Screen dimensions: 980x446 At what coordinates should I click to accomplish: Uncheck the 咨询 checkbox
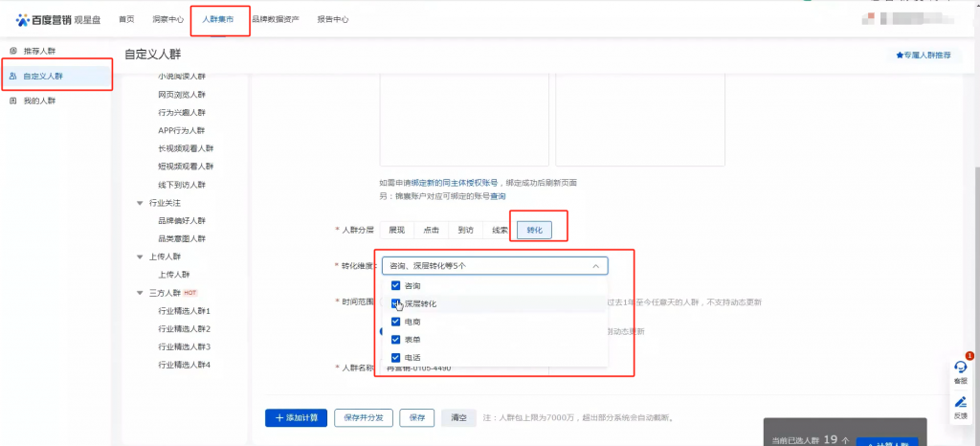(x=395, y=285)
